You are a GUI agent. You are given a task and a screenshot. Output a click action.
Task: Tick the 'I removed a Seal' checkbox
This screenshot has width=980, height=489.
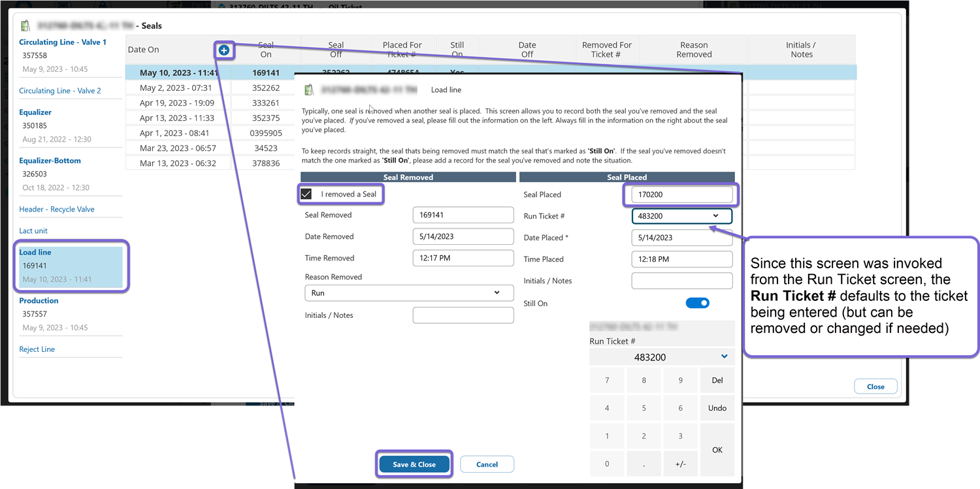pos(306,194)
